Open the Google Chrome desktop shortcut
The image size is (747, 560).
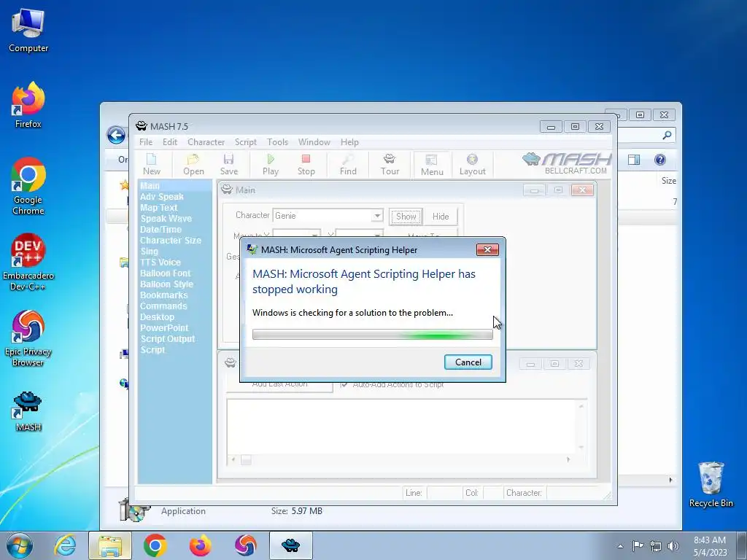click(28, 186)
